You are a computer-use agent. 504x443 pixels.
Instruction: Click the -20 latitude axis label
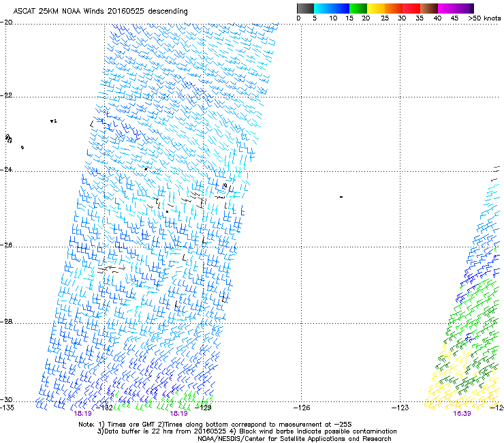pyautogui.click(x=7, y=22)
